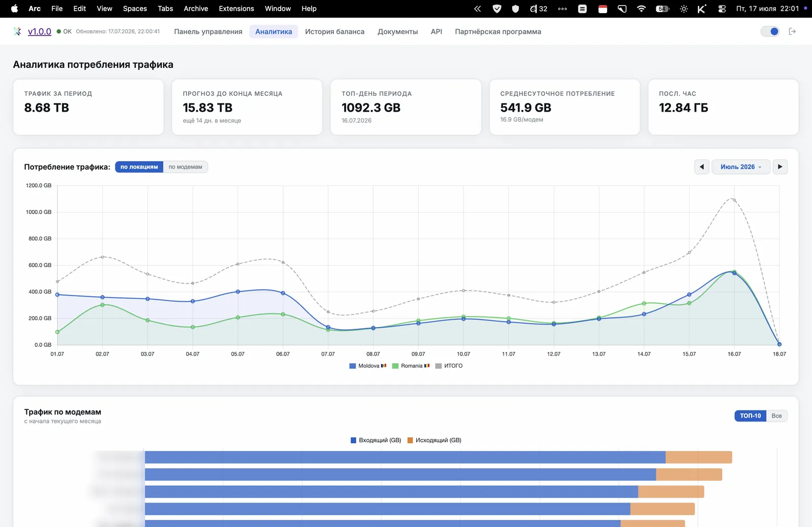
Task: Go to the next month with right arrow
Action: 780,167
